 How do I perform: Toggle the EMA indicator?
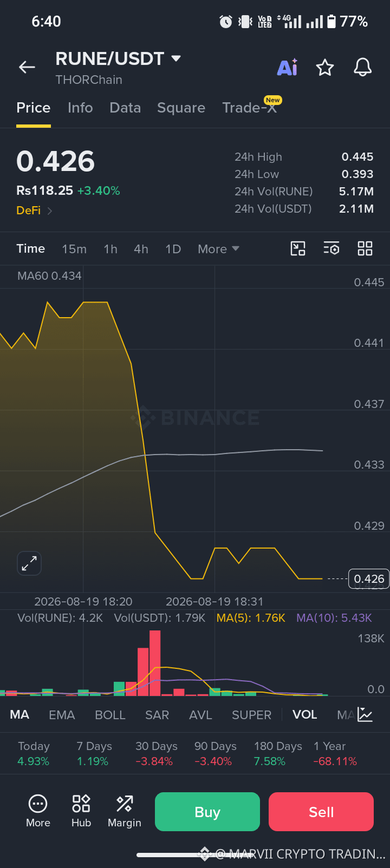tap(62, 715)
